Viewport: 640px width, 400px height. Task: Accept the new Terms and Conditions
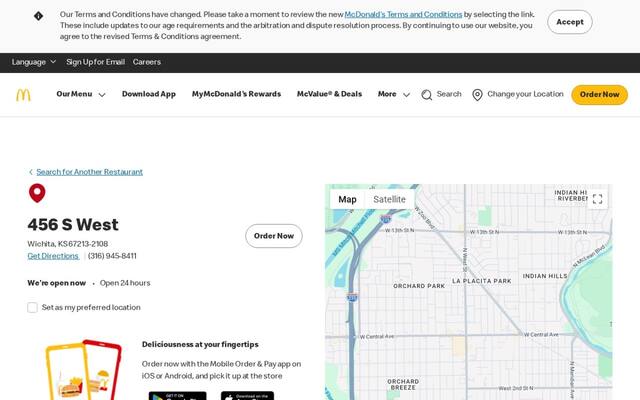pos(570,22)
